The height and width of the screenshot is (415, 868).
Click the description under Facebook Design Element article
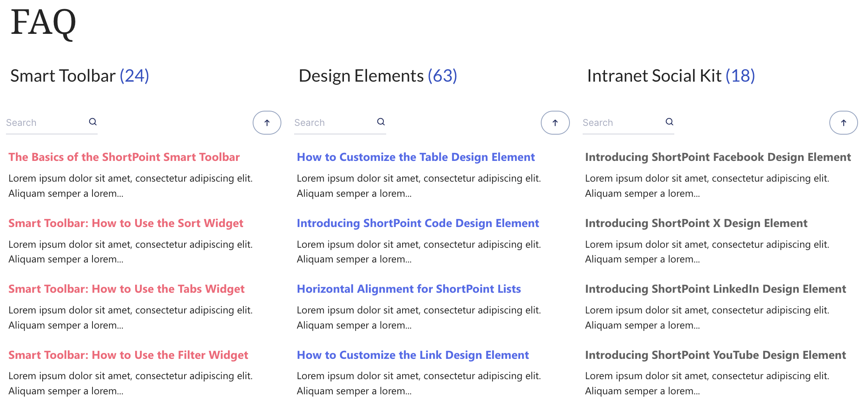[707, 186]
